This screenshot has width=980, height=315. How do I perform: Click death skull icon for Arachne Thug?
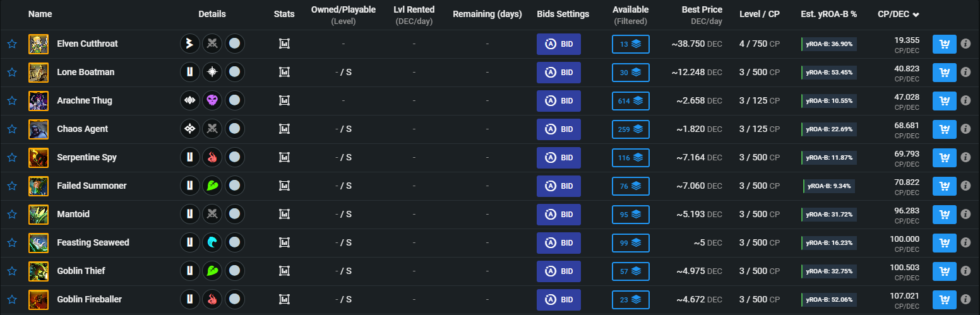[x=212, y=101]
